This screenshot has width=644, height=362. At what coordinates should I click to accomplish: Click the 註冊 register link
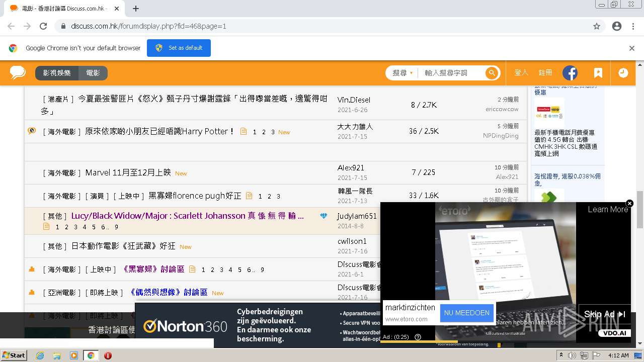click(x=545, y=73)
